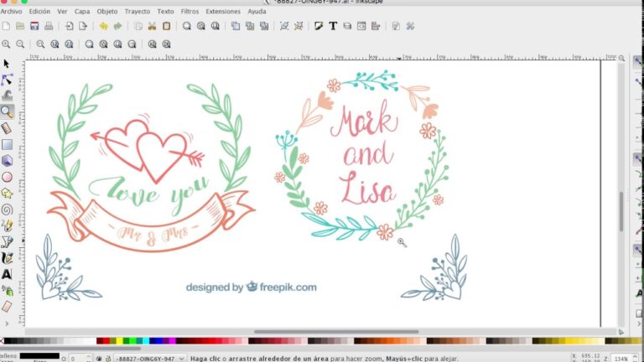Click the yellow Undo arrow
Screen dimensions: 644x362
pos(103,26)
